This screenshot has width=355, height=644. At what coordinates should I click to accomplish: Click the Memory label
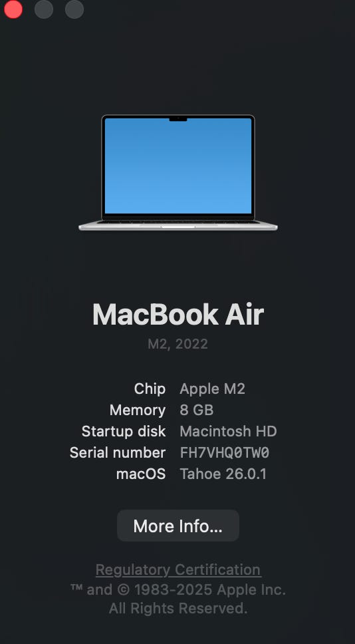coord(138,410)
